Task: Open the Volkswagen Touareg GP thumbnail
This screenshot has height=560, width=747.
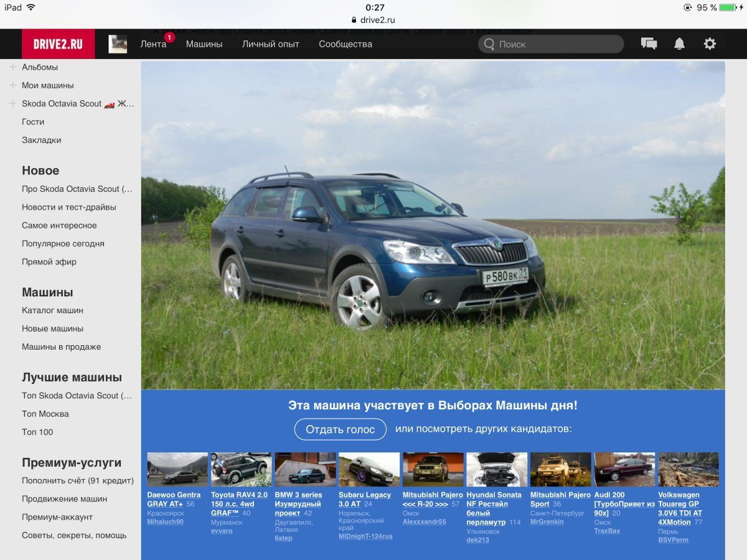Action: [688, 469]
